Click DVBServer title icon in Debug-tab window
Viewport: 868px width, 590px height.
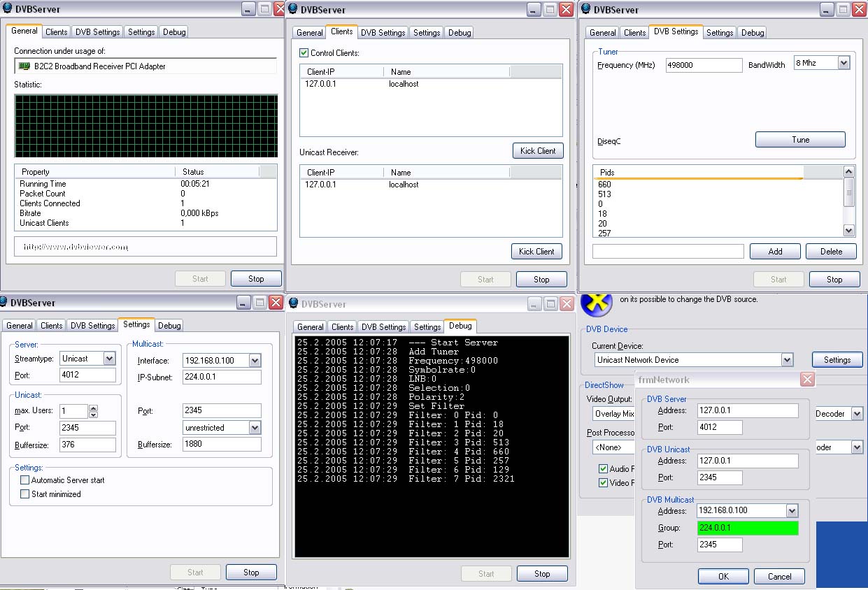293,303
